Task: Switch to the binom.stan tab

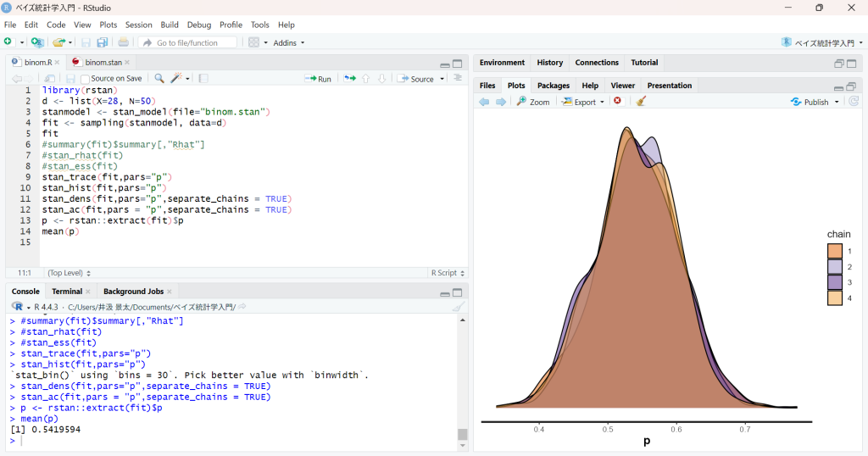Action: tap(103, 63)
